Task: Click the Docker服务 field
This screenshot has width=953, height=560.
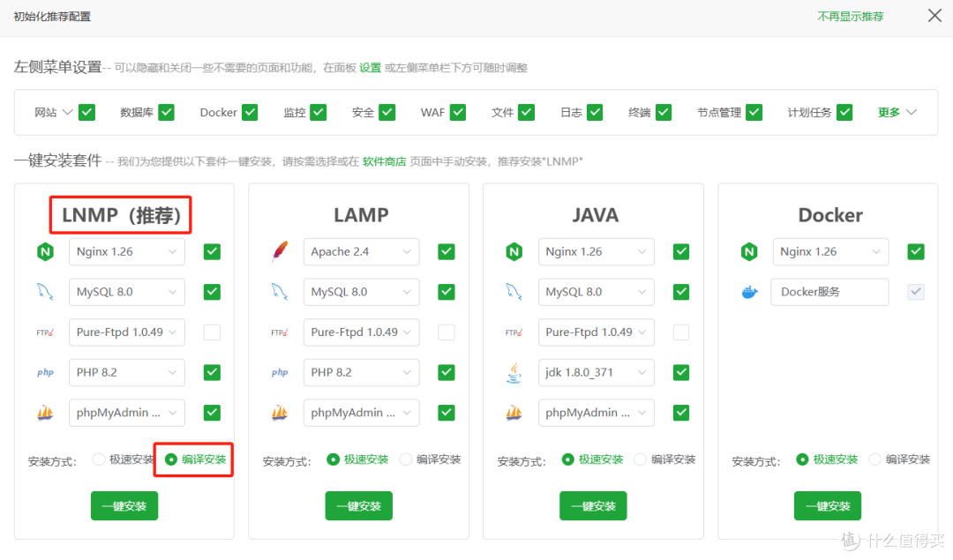Action: click(x=830, y=292)
